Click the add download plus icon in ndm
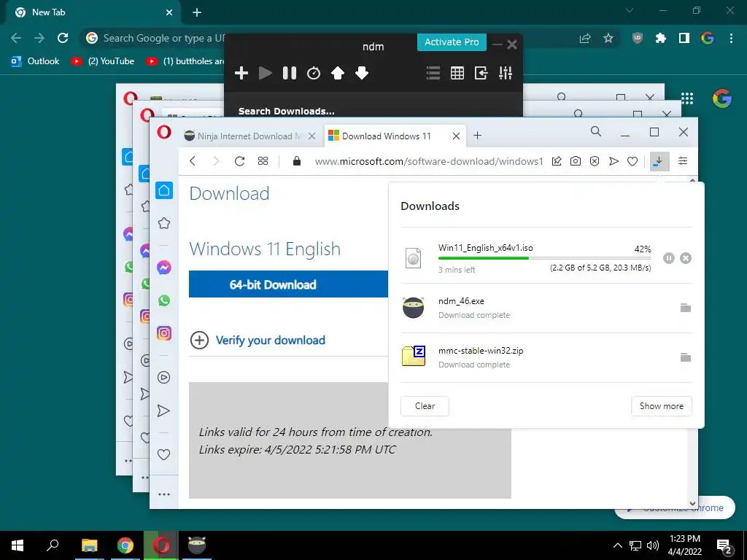 pos(241,73)
